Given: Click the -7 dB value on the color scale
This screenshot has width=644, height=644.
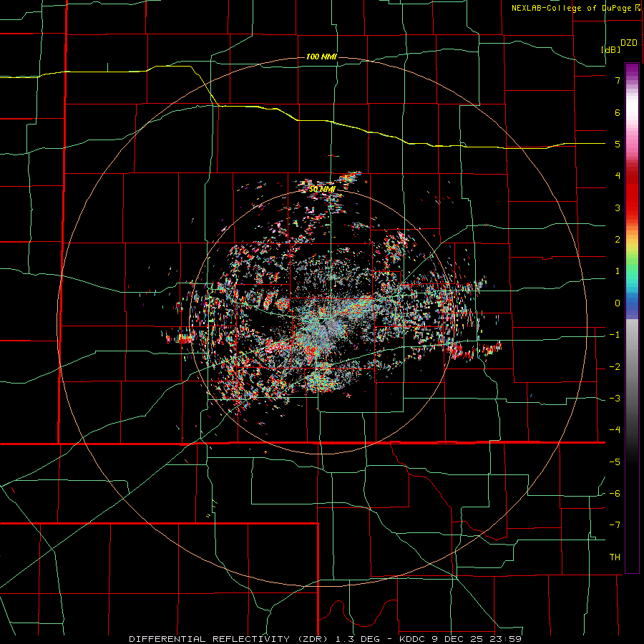Looking at the screenshot, I should 615,525.
